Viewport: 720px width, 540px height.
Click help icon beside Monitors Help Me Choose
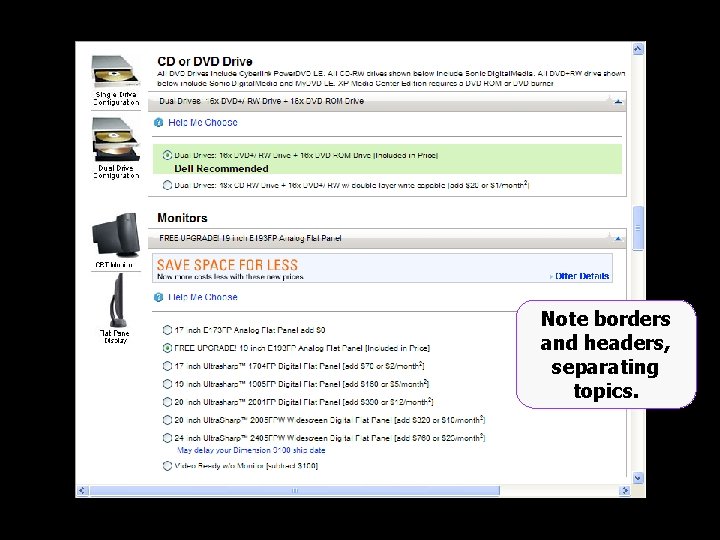click(158, 297)
